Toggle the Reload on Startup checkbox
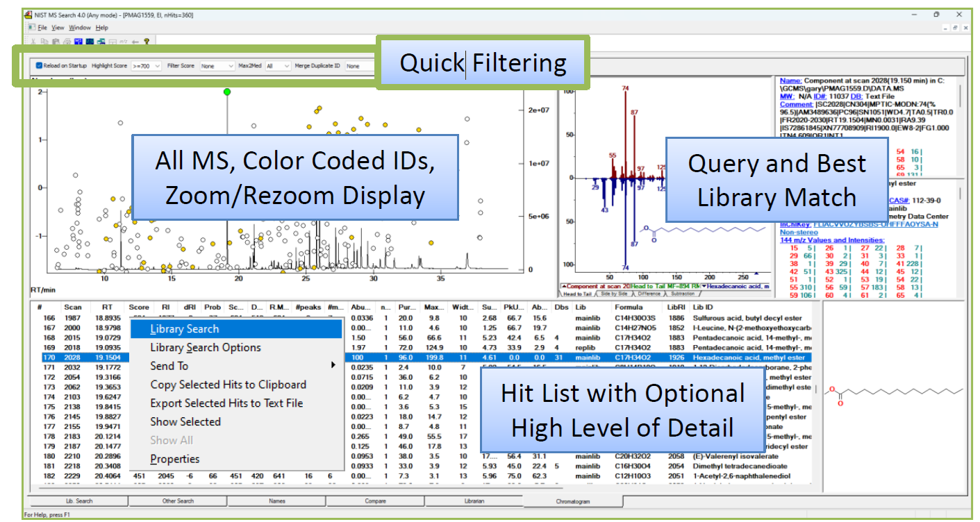 point(39,66)
